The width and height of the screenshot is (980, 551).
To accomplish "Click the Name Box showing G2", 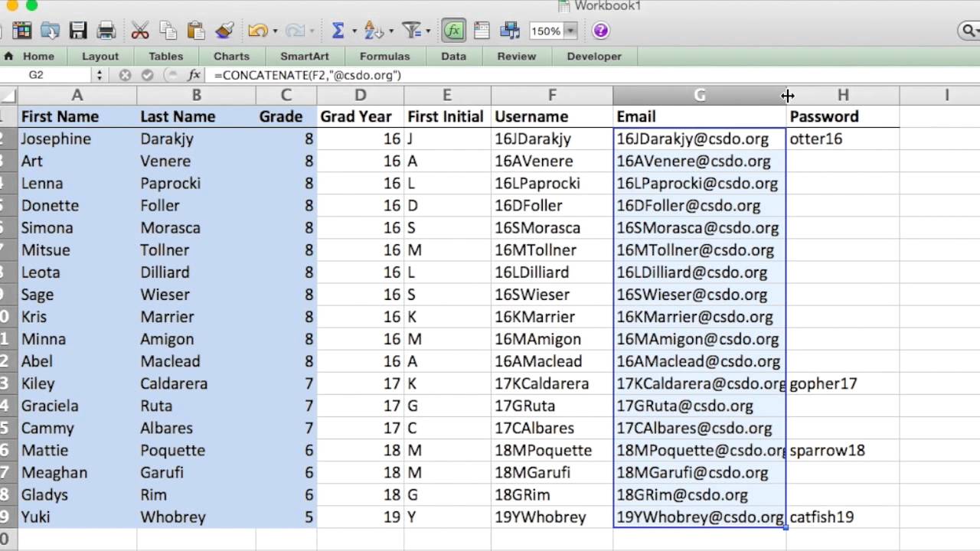I will (46, 75).
